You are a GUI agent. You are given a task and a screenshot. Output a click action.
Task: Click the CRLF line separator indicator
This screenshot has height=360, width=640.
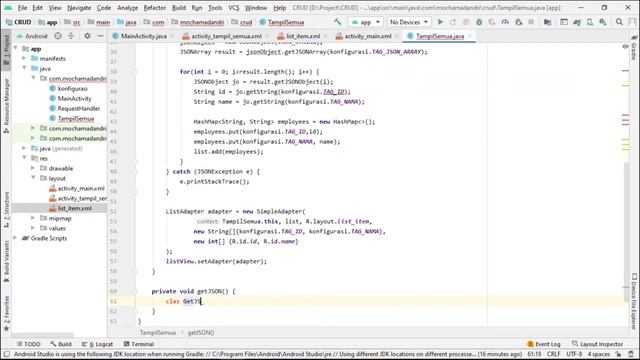pyautogui.click(x=553, y=354)
